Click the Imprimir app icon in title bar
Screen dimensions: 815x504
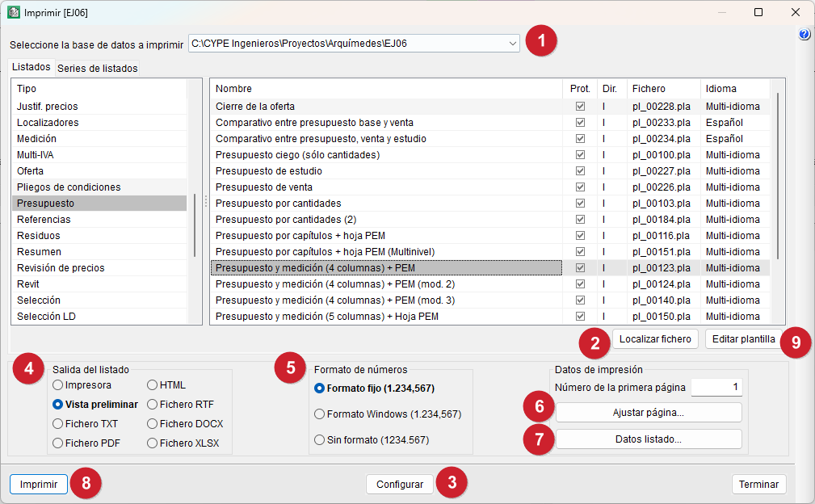(x=14, y=12)
